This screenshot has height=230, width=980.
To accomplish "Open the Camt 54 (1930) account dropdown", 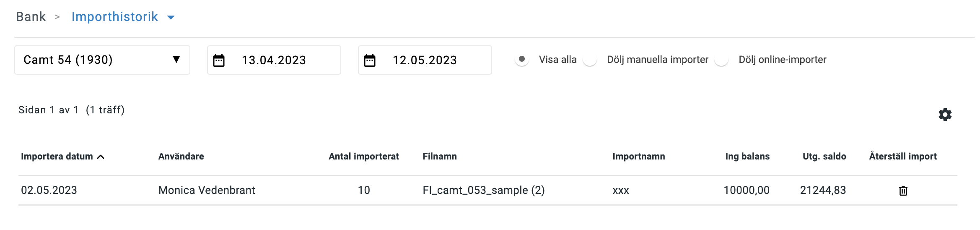I will [x=102, y=60].
